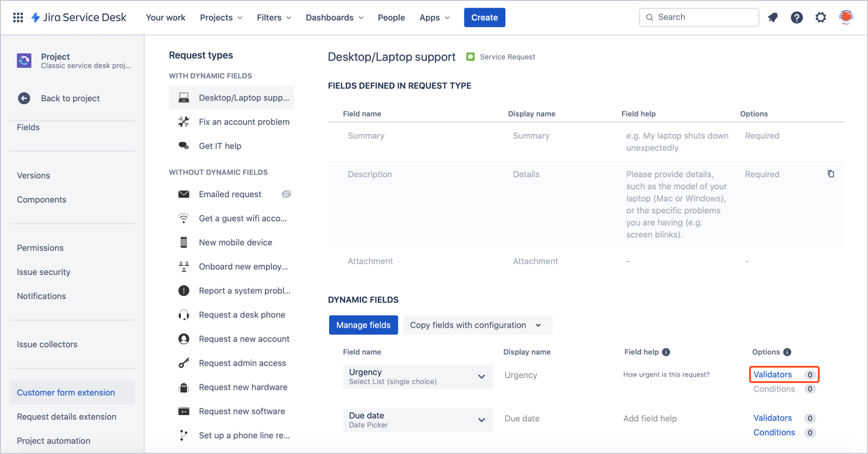Image resolution: width=868 pixels, height=454 pixels.
Task: Open the Copy fields with configuration dropdown
Action: (477, 325)
